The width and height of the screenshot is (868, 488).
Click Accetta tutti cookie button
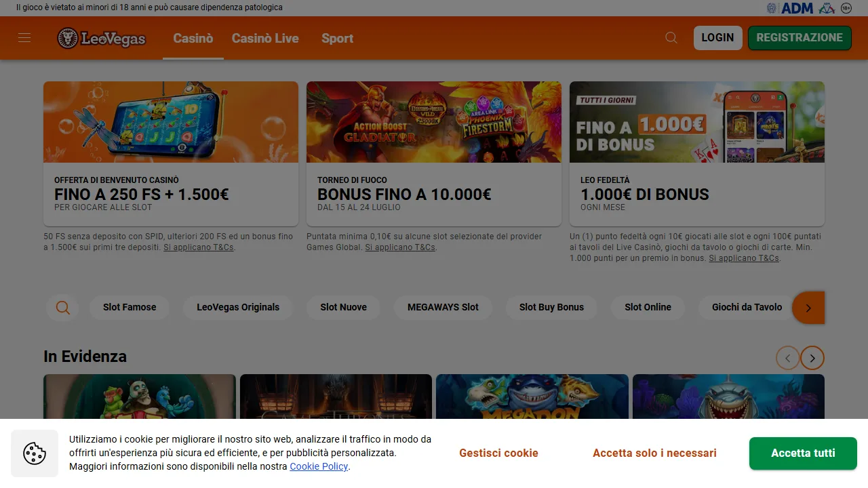(x=803, y=453)
